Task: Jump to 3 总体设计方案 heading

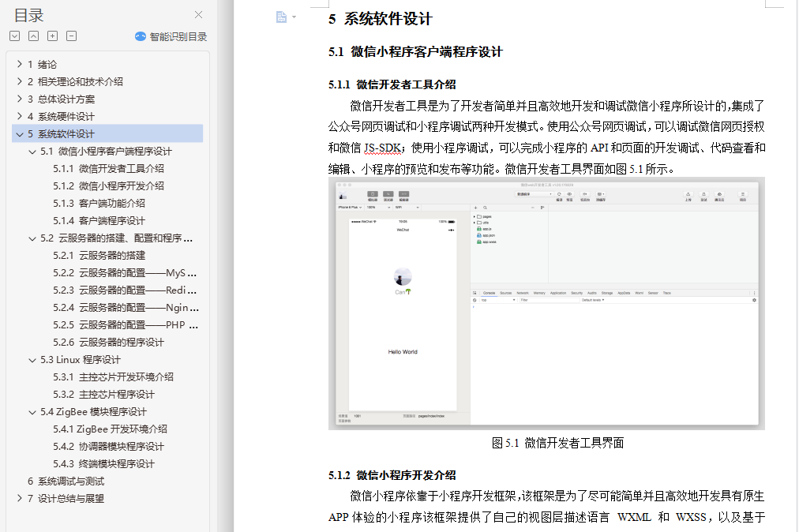Action: coord(61,99)
